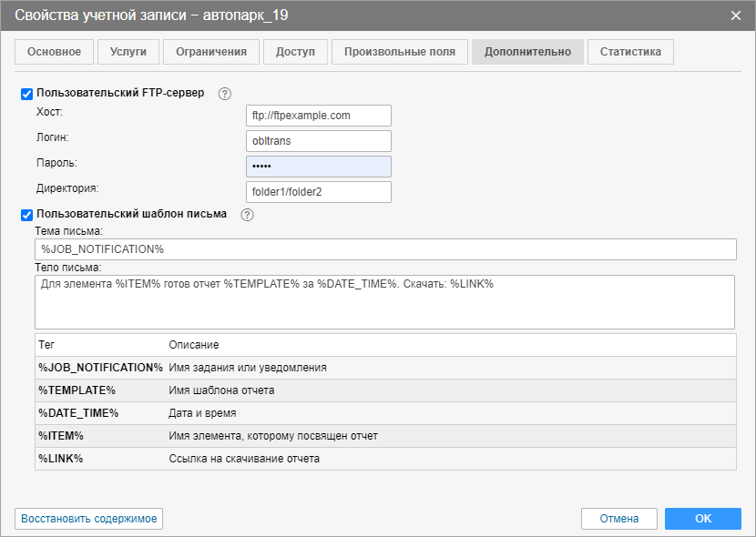
Task: Click help icon next to FTP-сервер
Action: tap(226, 93)
